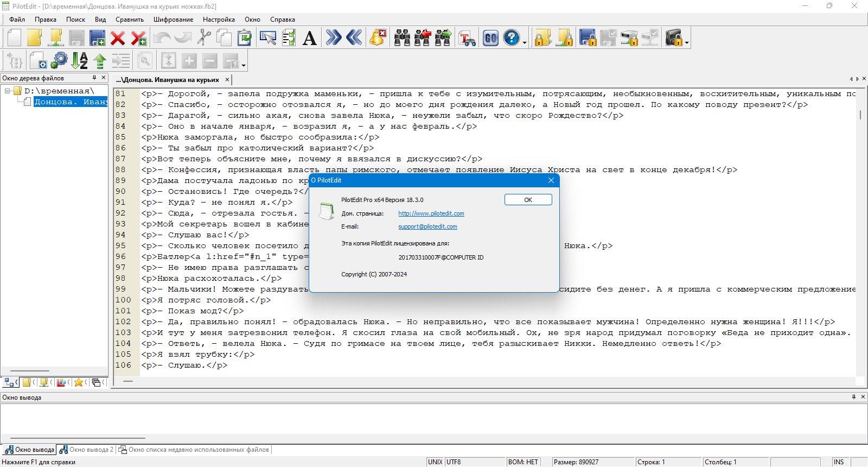
Task: Click the New file toolbar icon
Action: [14, 38]
